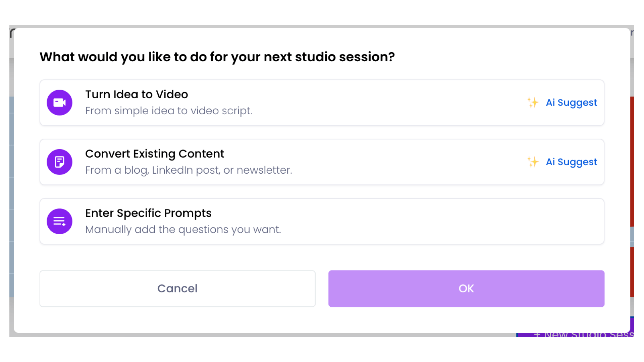Image resolution: width=644 pixels, height=362 pixels.
Task: Click Ai Suggest for Convert Existing Content
Action: [x=571, y=162]
